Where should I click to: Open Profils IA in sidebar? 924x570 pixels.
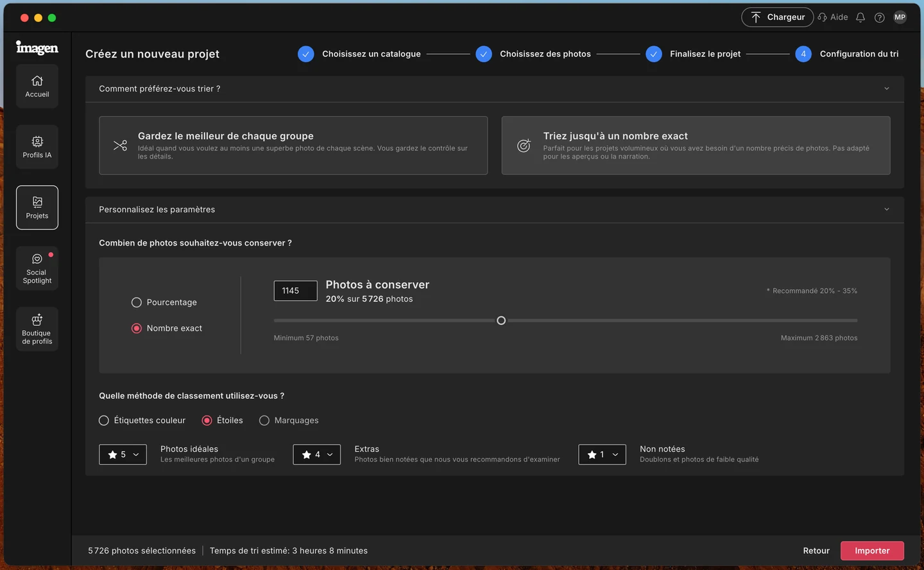click(x=37, y=147)
